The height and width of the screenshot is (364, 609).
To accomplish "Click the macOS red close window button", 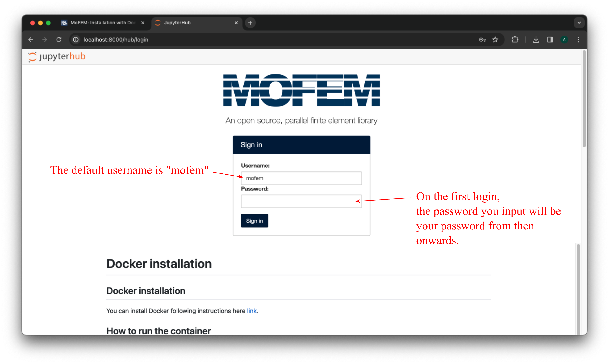I will tap(32, 23).
